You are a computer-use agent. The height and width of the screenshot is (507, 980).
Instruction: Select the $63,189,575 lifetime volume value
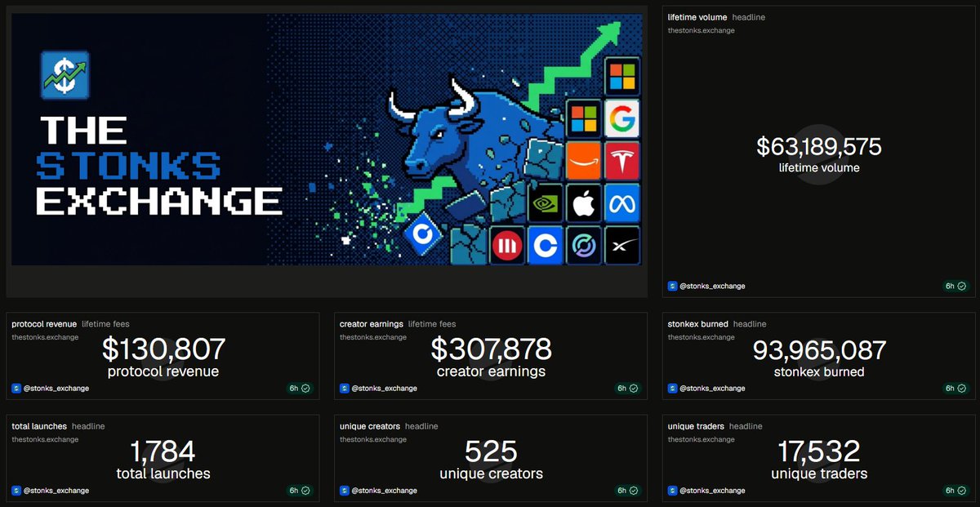819,147
